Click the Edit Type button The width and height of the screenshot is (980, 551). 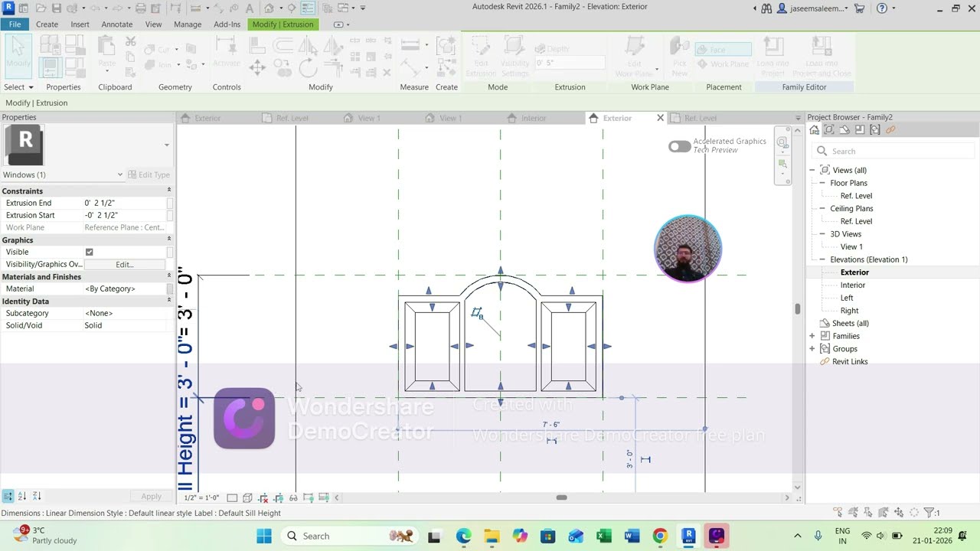click(x=149, y=174)
